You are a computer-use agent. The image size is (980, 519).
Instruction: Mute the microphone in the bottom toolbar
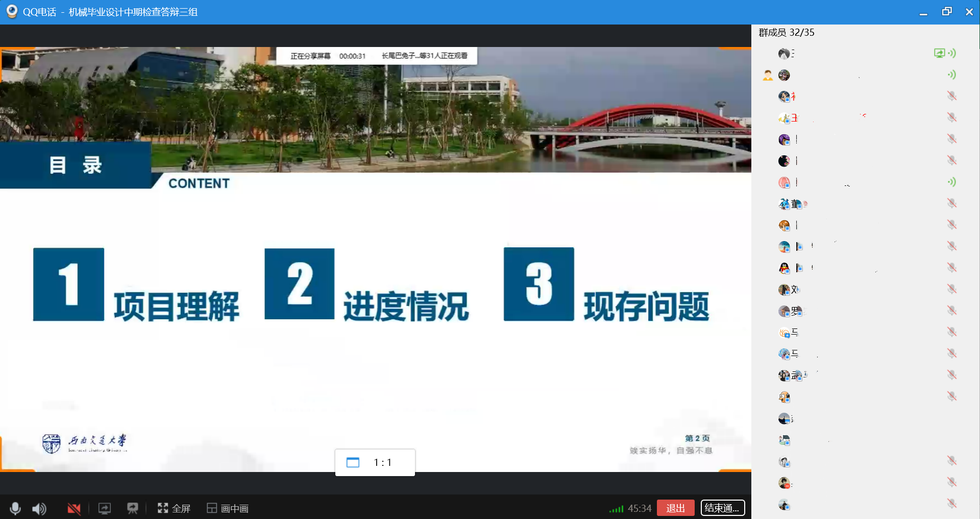[15, 508]
